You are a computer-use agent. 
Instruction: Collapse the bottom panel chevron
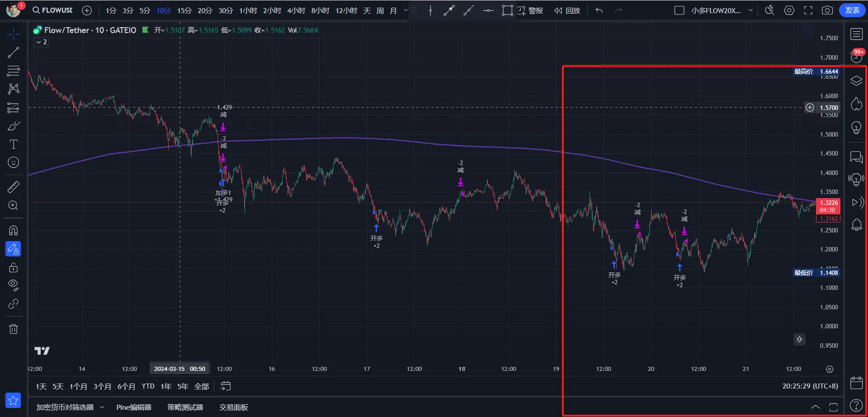coord(815,407)
